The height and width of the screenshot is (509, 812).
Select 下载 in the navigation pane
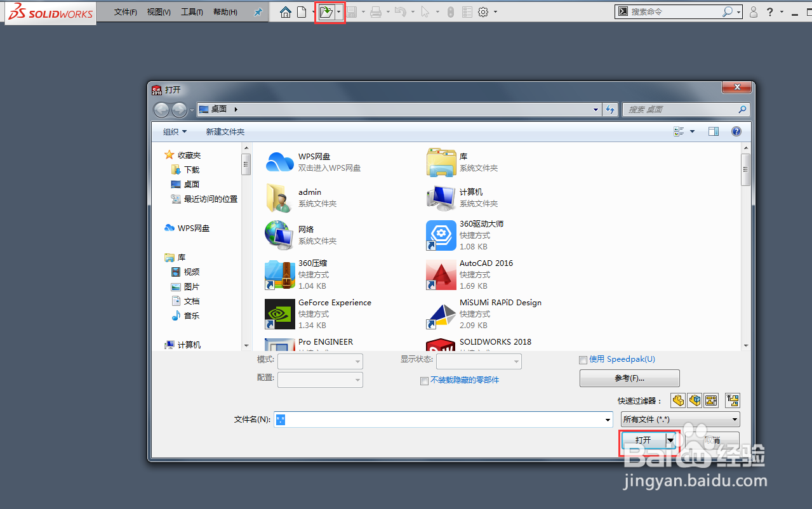click(x=185, y=169)
